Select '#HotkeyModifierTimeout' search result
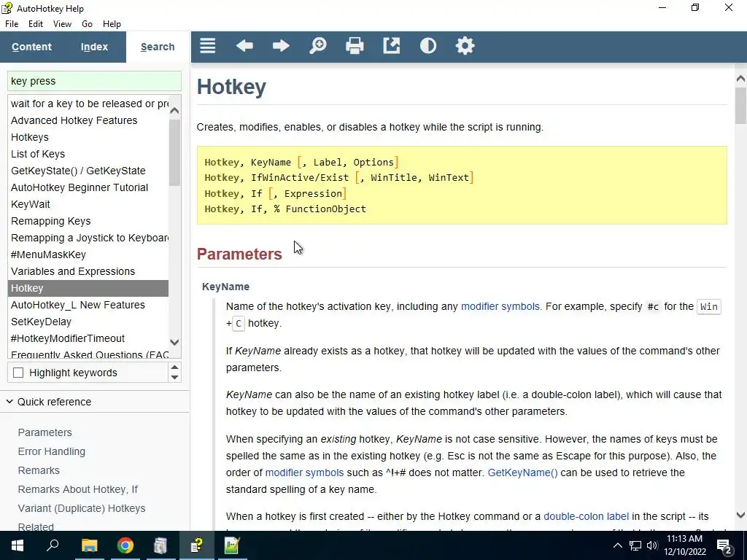This screenshot has height=560, width=747. (x=88, y=338)
